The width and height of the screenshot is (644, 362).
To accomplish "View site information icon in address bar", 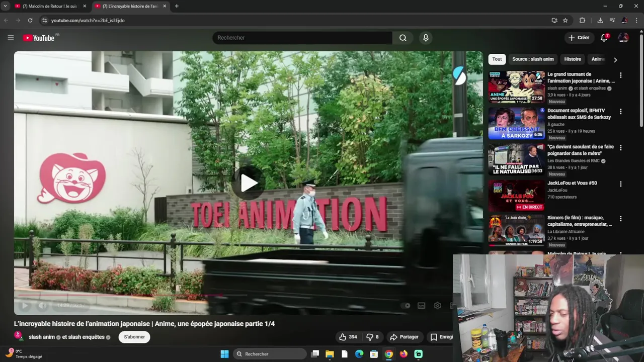I will pyautogui.click(x=44, y=20).
